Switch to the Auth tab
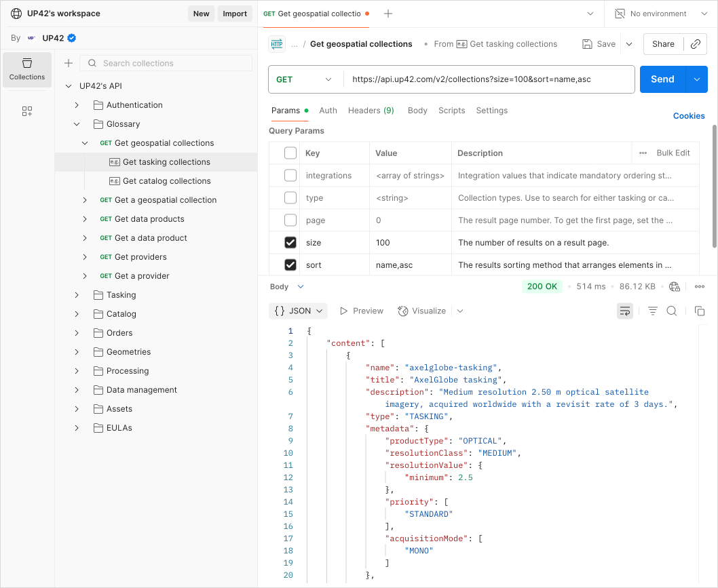 [x=328, y=111]
